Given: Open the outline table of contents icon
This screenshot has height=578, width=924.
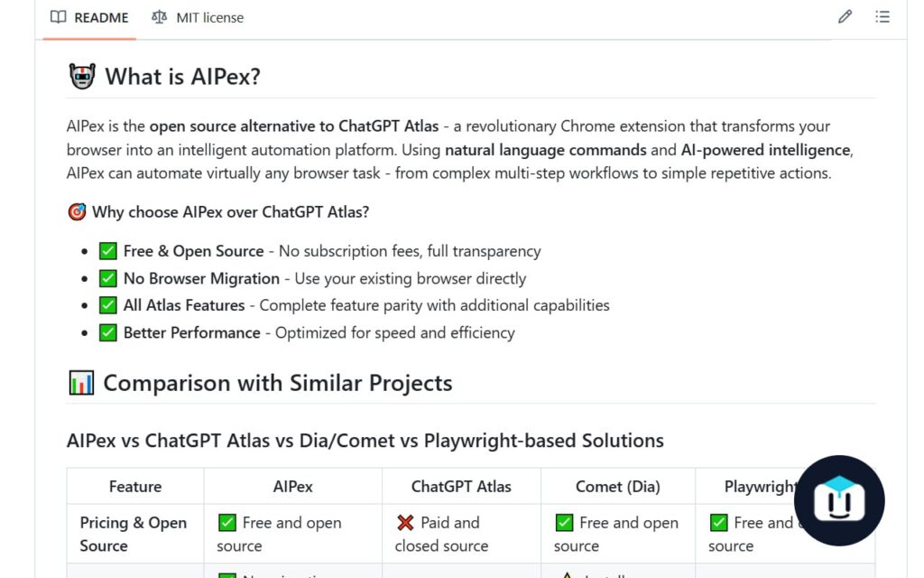Looking at the screenshot, I should tap(882, 17).
